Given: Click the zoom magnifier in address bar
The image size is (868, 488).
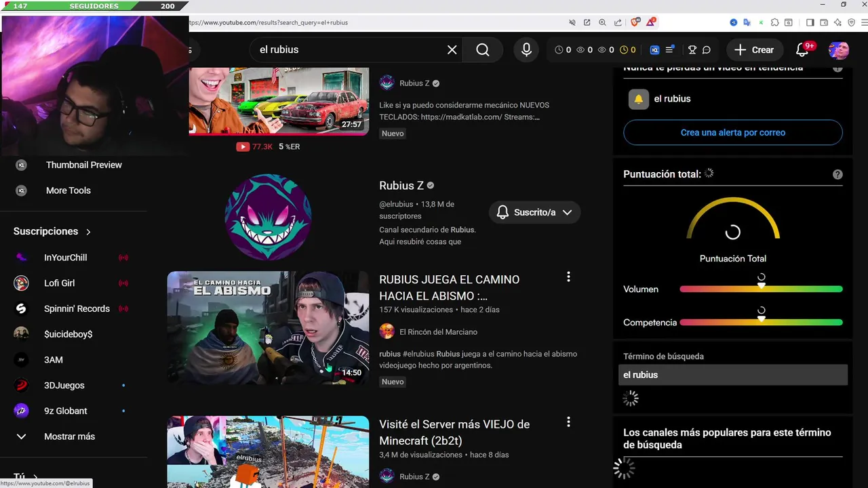Looking at the screenshot, I should pos(602,22).
